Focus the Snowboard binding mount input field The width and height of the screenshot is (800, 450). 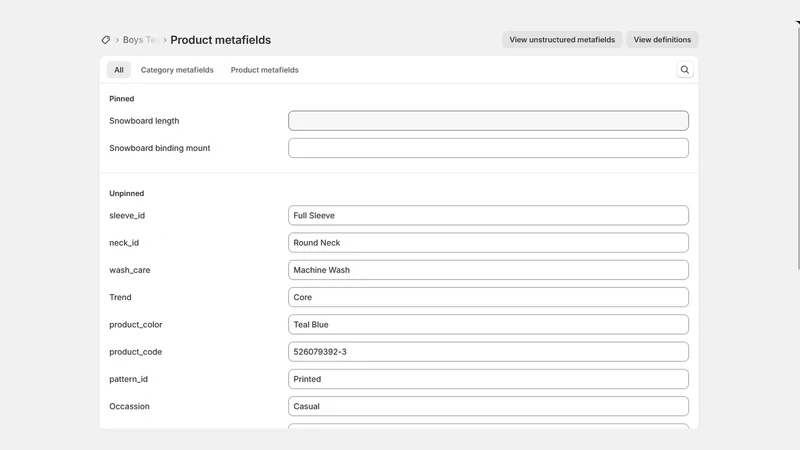click(x=488, y=148)
